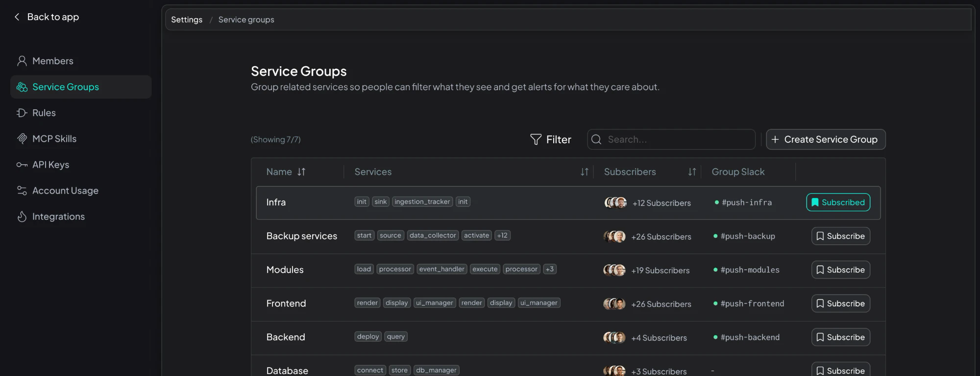Expand the +12 services tag in Backup services

[502, 236]
